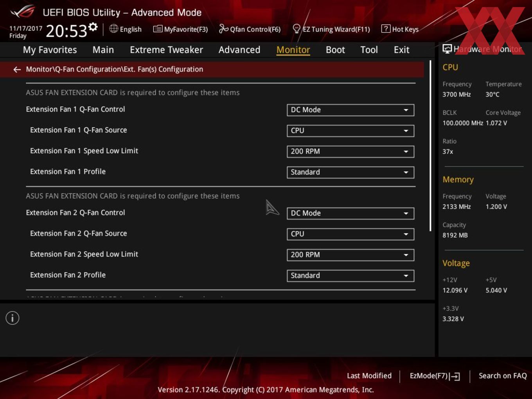The width and height of the screenshot is (532, 399).
Task: Click the settings list vertical scrollbar
Action: click(431, 146)
